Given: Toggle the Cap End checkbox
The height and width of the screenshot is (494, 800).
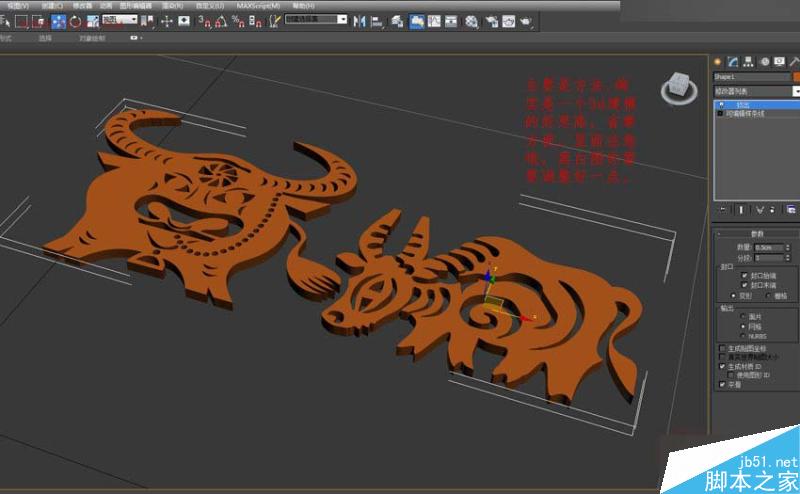Looking at the screenshot, I should pyautogui.click(x=744, y=285).
